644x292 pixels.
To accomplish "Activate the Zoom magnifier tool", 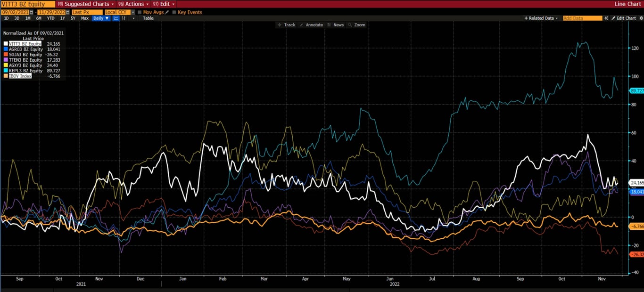I will pos(357,25).
